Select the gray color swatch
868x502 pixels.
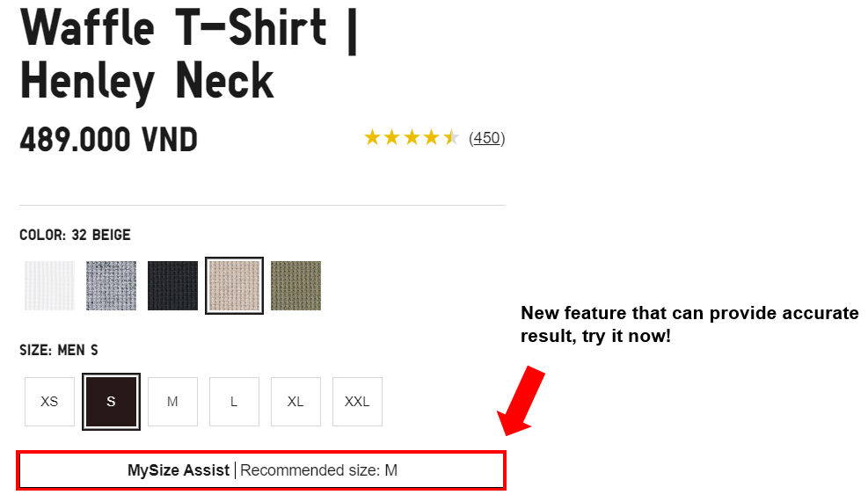(x=111, y=286)
